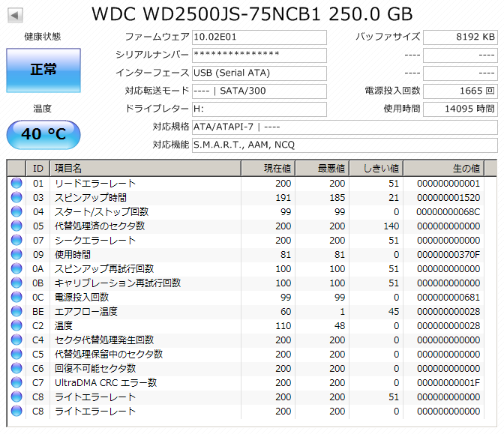This screenshot has width=504, height=434.
Task: Click the status circle for row C2 温度
Action: (16, 325)
